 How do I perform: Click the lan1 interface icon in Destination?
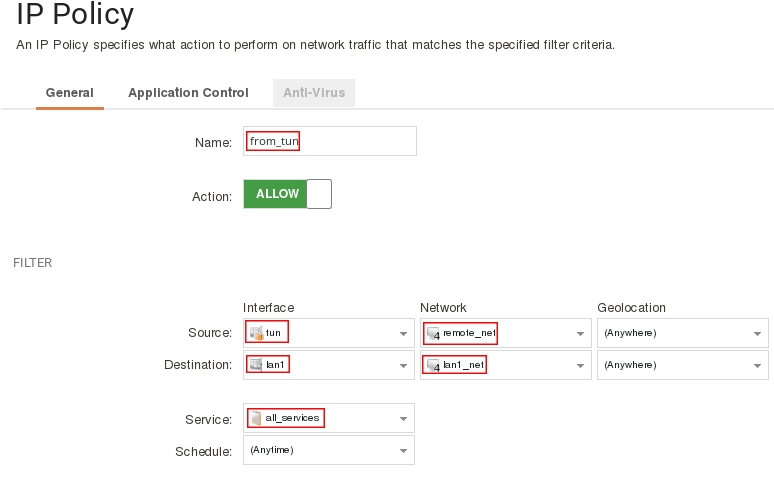(x=257, y=365)
